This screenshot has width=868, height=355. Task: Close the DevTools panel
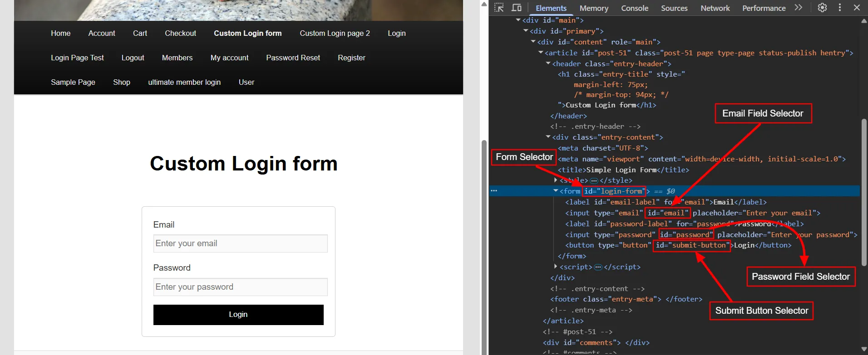857,8
